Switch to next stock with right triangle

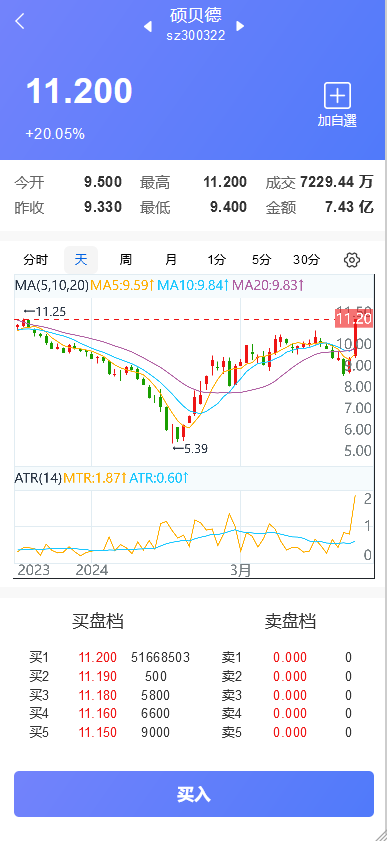coord(240,26)
